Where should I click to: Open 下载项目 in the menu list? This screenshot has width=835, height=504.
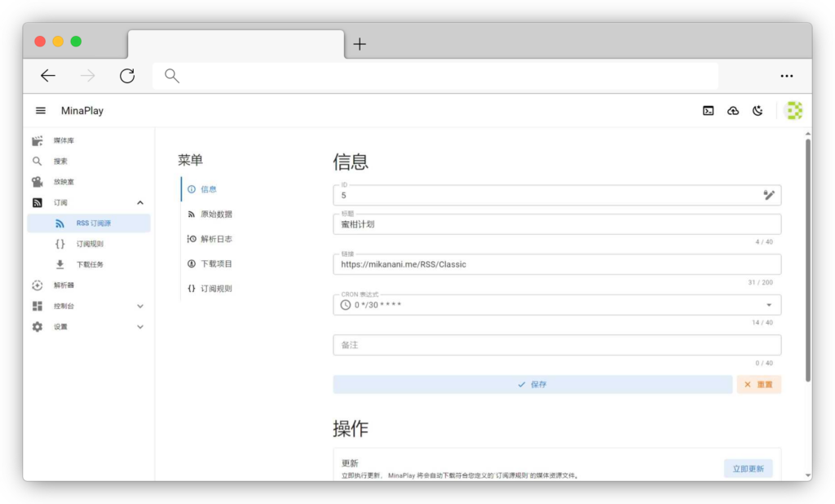216,264
